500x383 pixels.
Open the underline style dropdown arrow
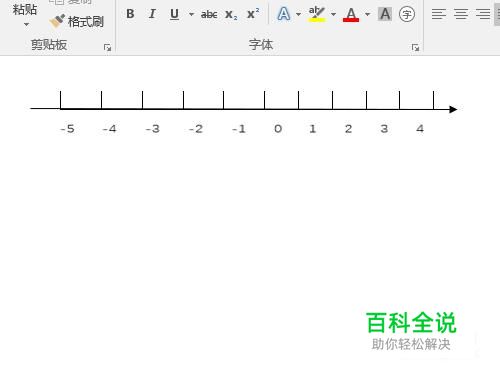(191, 14)
